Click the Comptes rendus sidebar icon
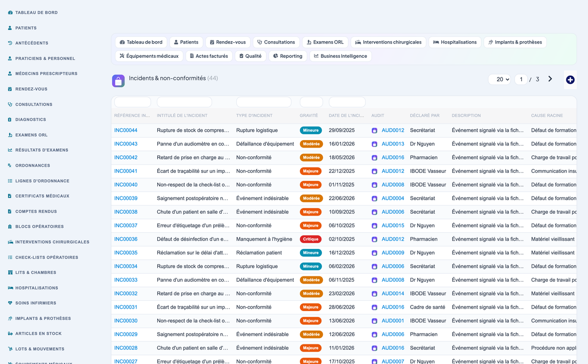588x364 pixels. coord(10,212)
